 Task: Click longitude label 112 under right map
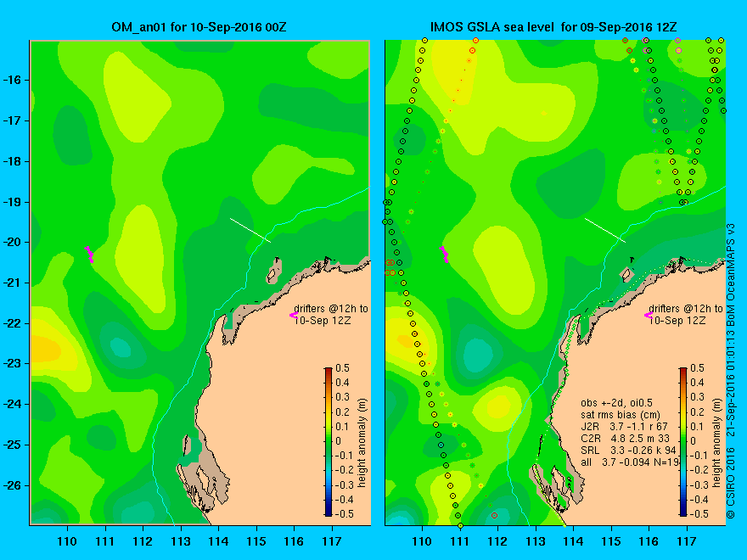pyautogui.click(x=497, y=541)
